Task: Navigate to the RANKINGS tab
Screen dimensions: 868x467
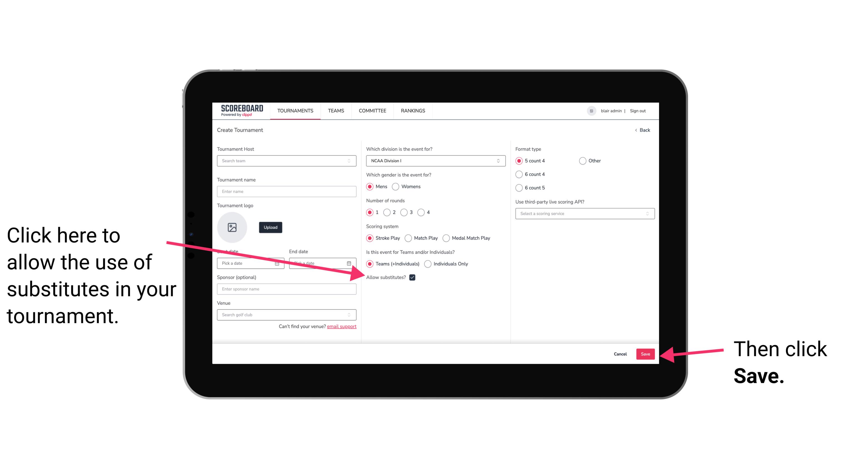Action: click(413, 110)
